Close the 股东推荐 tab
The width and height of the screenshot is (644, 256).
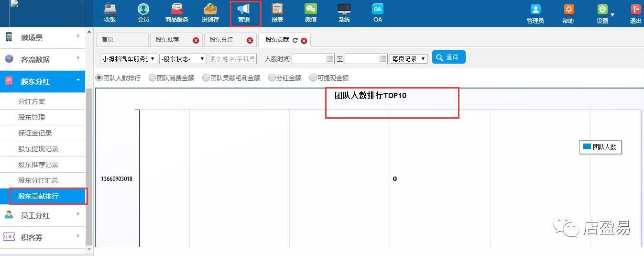click(196, 40)
